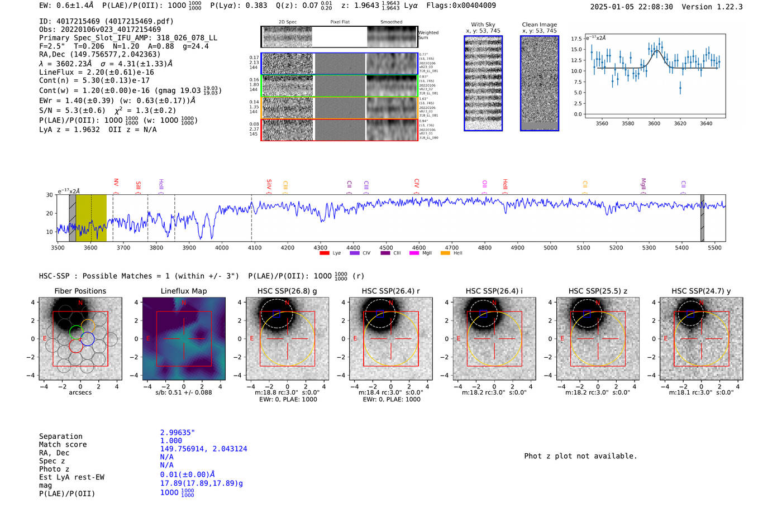Click the S/N = 5.3(±0.6) line
Image resolution: width=782 pixels, height=532 pixels.
72,111
